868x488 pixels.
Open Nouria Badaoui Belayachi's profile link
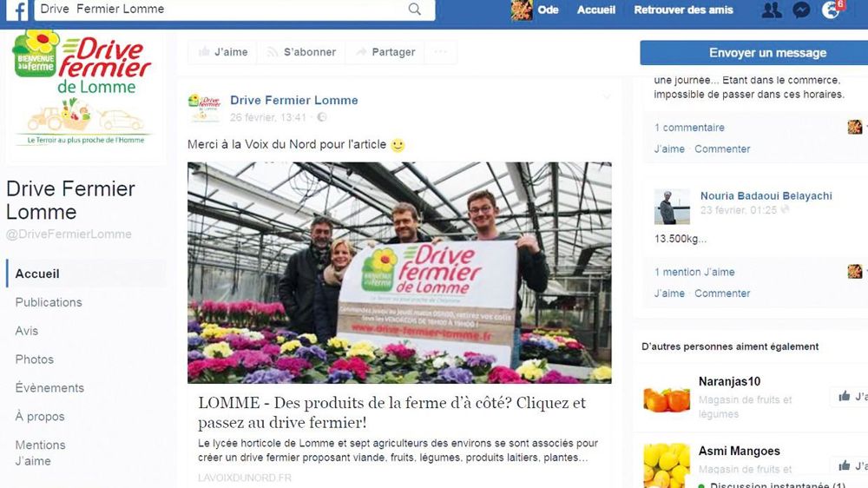pos(766,195)
